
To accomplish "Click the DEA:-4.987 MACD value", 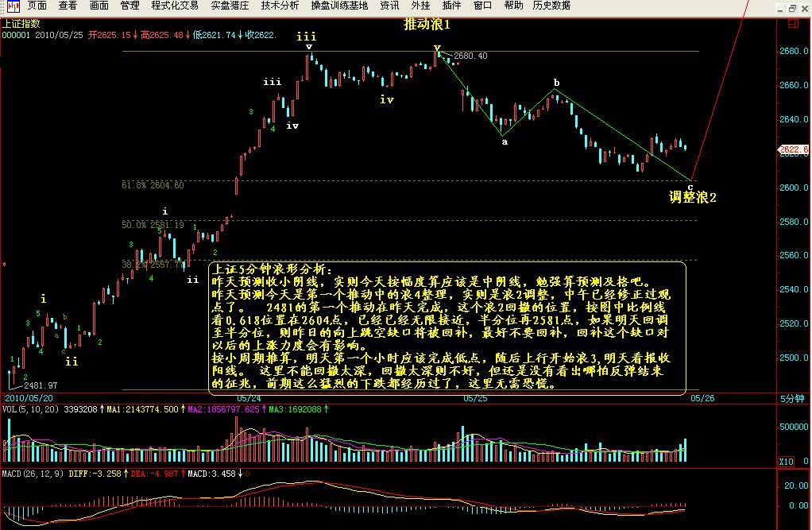I will tap(154, 474).
